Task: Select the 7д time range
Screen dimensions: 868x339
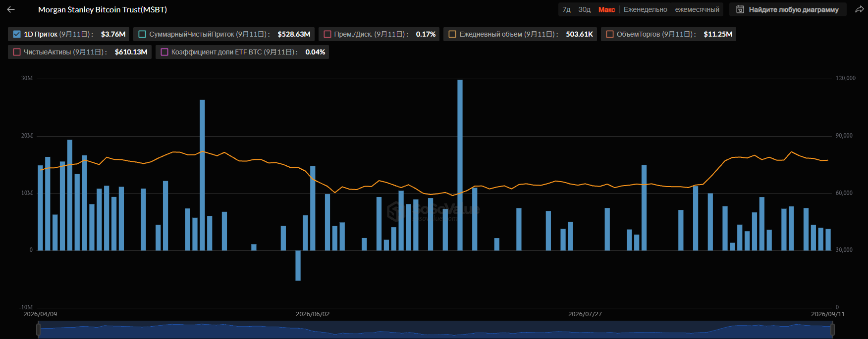Action: pos(566,9)
